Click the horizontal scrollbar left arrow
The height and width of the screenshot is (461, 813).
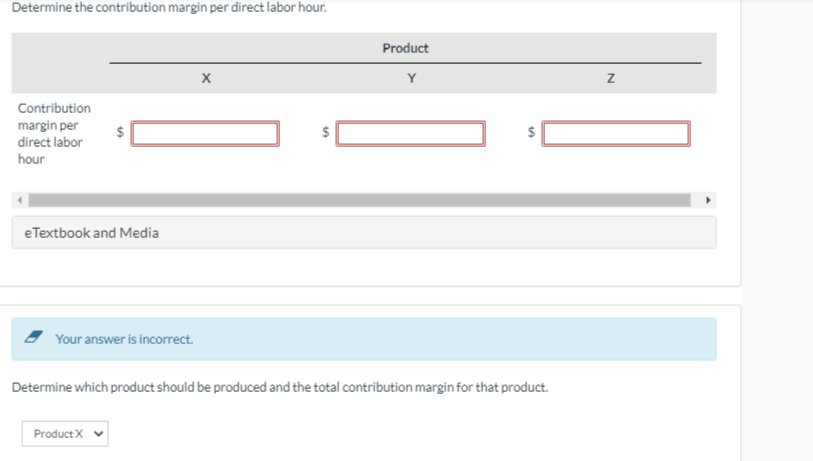click(x=20, y=200)
